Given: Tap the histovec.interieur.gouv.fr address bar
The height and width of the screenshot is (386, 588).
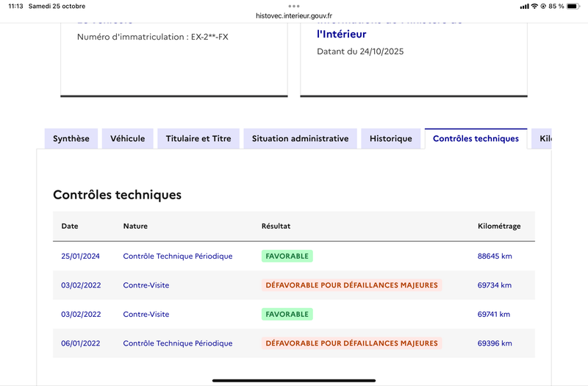Looking at the screenshot, I should (294, 15).
